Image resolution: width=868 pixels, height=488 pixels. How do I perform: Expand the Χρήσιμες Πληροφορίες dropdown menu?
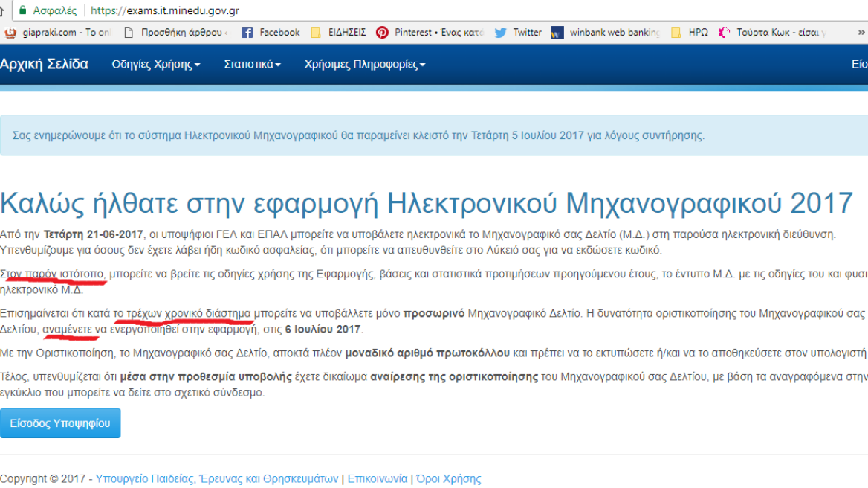[364, 65]
